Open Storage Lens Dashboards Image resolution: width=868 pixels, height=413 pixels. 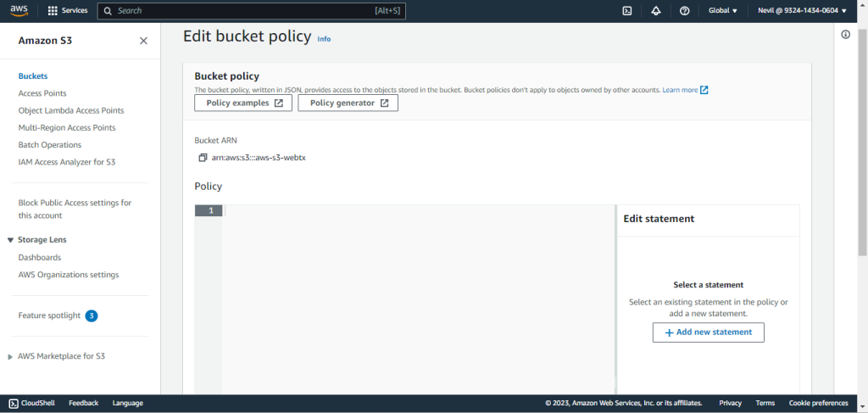point(39,258)
